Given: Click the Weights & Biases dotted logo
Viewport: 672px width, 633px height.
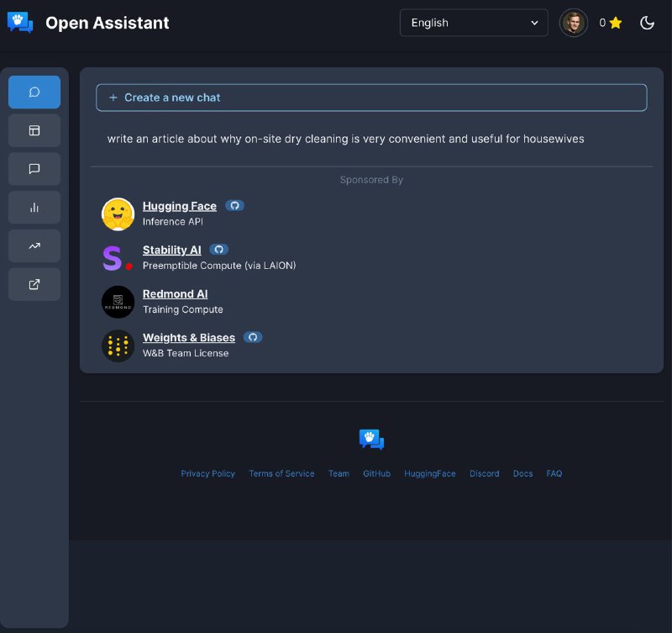Looking at the screenshot, I should pos(118,346).
